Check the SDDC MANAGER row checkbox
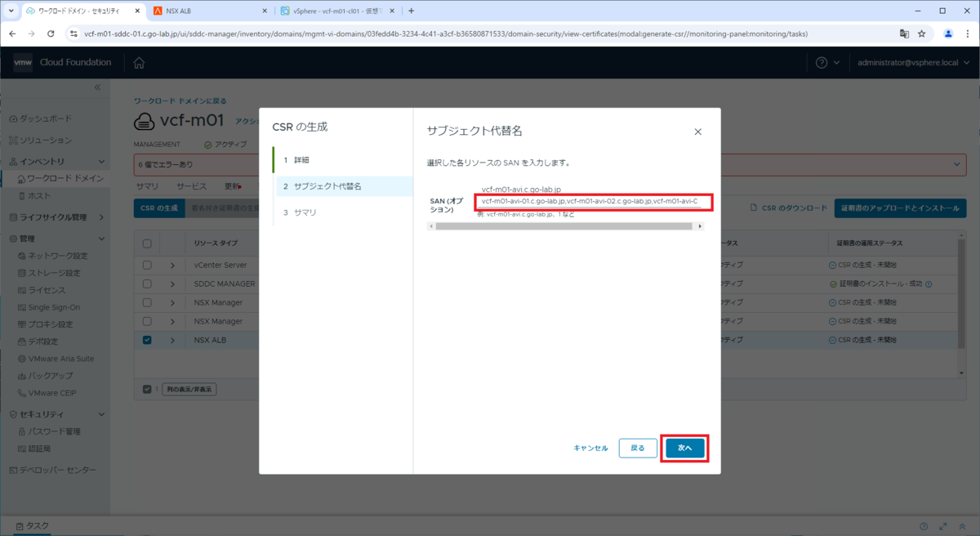Image resolution: width=980 pixels, height=536 pixels. click(x=147, y=284)
